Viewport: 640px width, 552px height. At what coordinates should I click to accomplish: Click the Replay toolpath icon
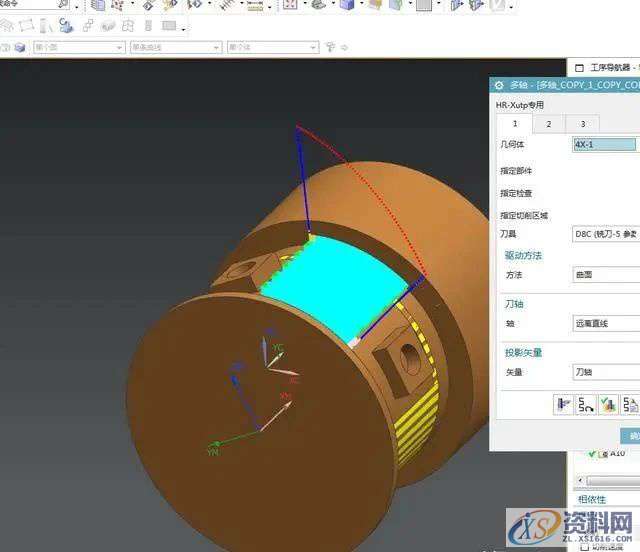586,404
